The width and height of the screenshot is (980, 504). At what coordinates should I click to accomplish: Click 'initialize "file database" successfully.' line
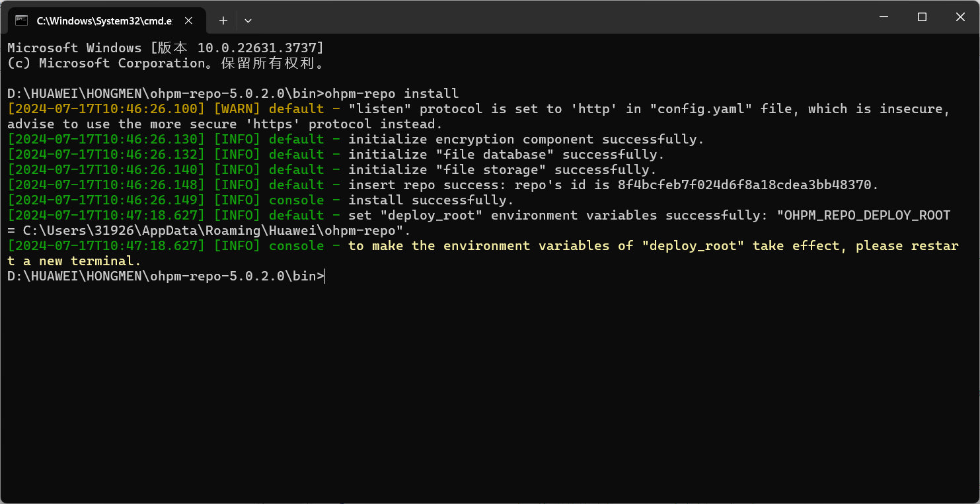click(506, 154)
